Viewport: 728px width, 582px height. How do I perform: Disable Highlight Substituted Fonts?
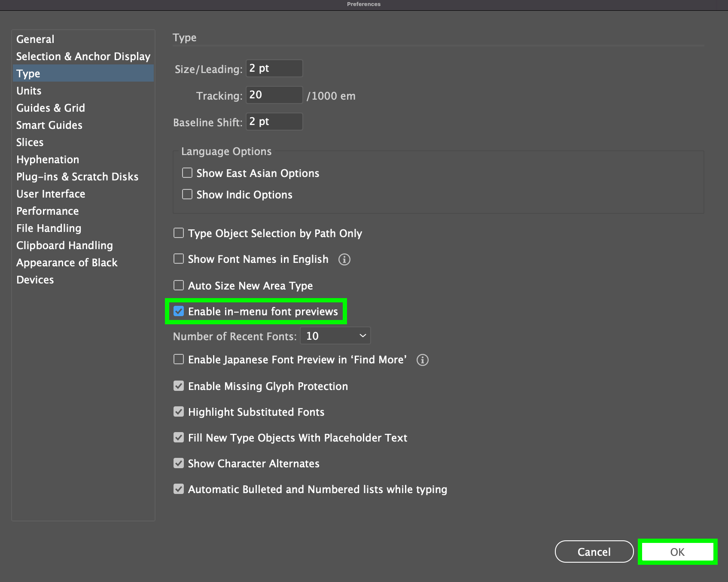tap(178, 411)
